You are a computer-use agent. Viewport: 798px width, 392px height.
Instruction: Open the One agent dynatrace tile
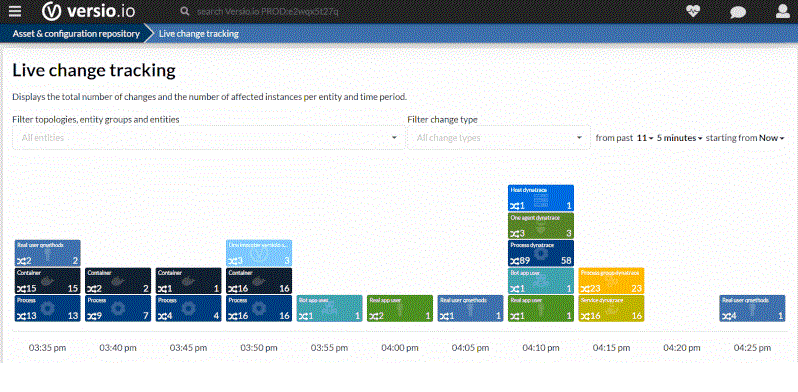pyautogui.click(x=541, y=226)
